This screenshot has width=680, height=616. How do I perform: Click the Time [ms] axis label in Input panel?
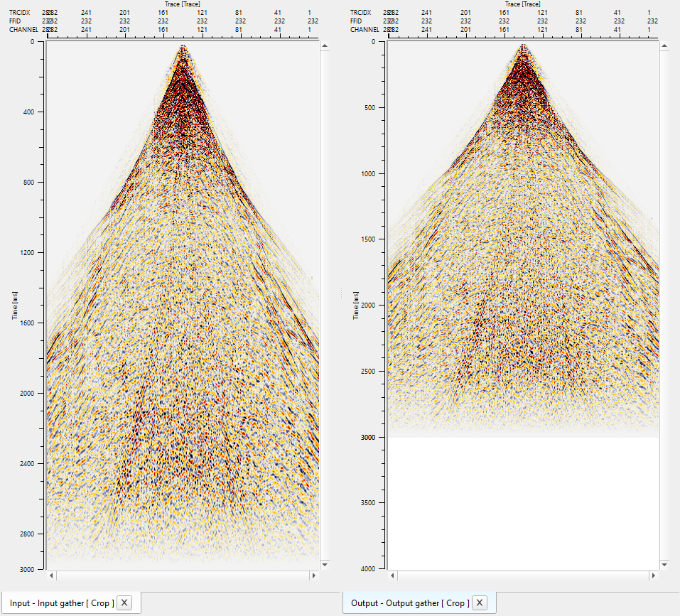[x=15, y=306]
